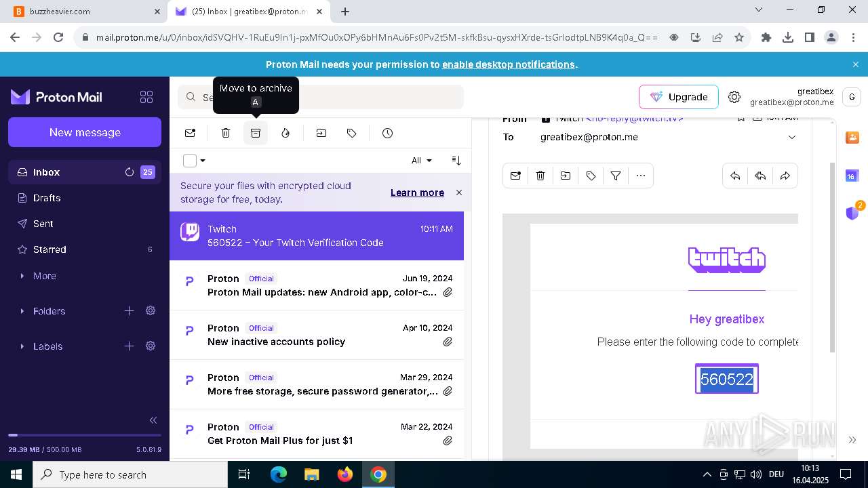
Task: Follow enable desktop notifications link
Action: click(x=509, y=64)
